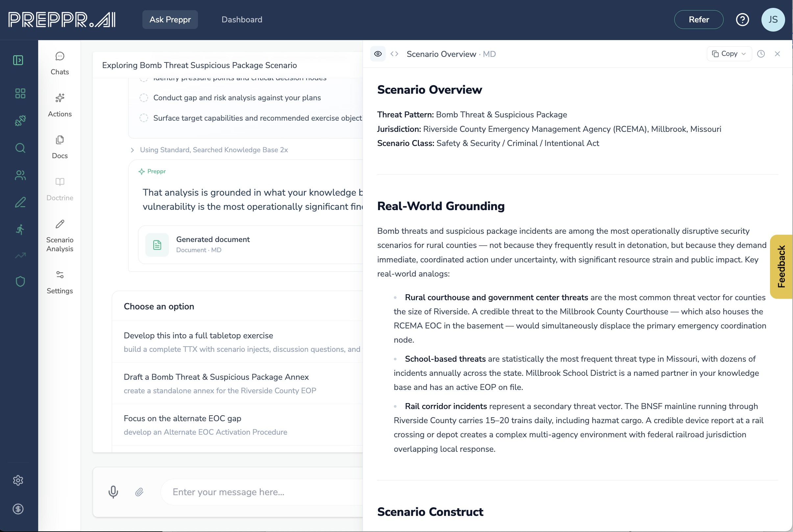Switch to the Dashboard tab
Viewport: 793px width, 532px height.
click(x=242, y=20)
